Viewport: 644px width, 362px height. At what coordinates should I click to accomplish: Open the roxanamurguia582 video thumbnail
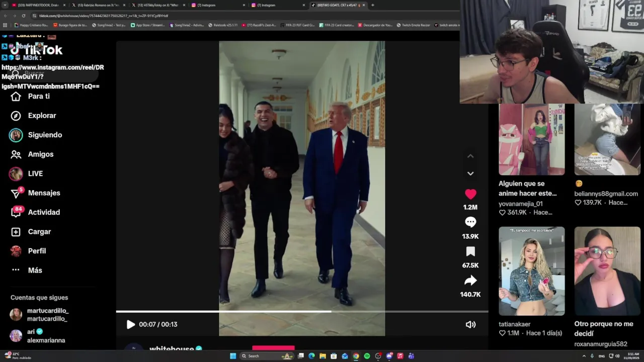point(607,271)
